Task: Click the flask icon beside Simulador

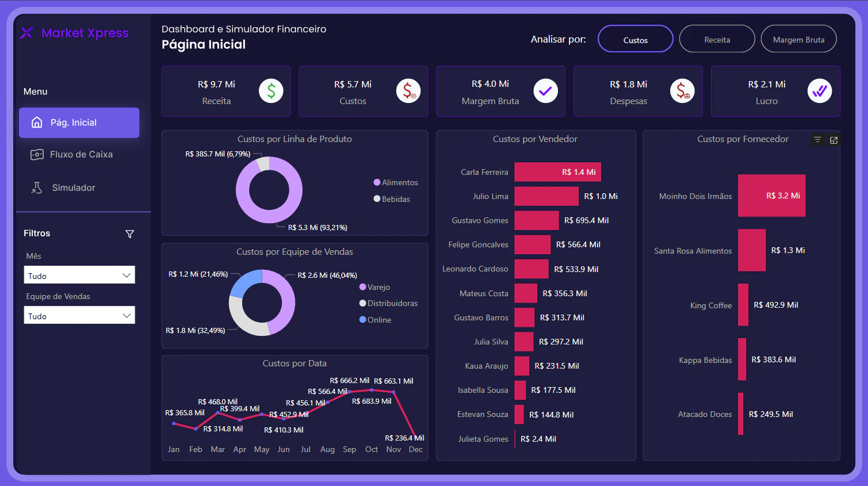Action: tap(37, 187)
